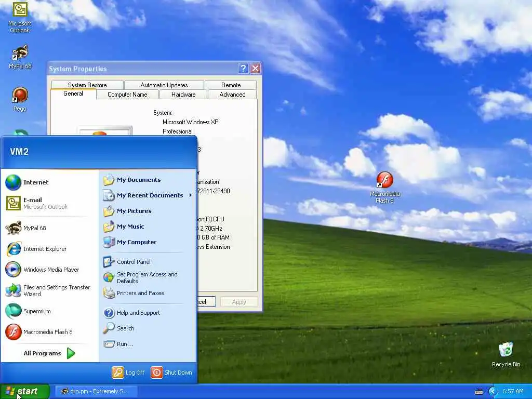The image size is (532, 399).
Task: Click the Start button
Action: pos(25,392)
